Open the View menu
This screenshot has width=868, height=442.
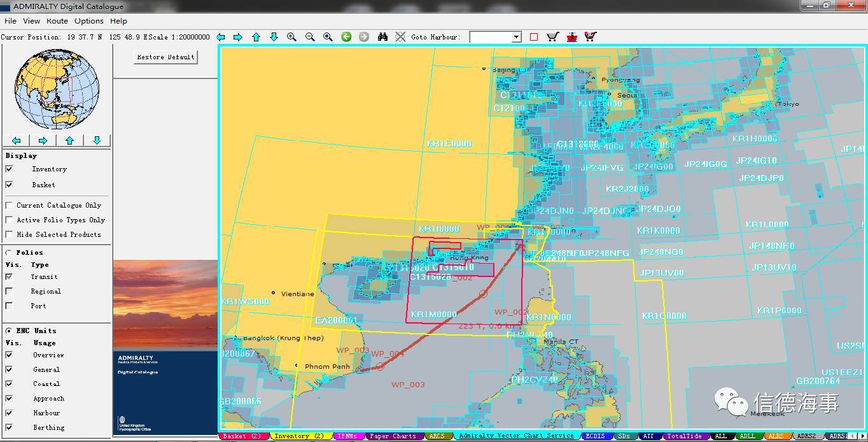pos(31,21)
